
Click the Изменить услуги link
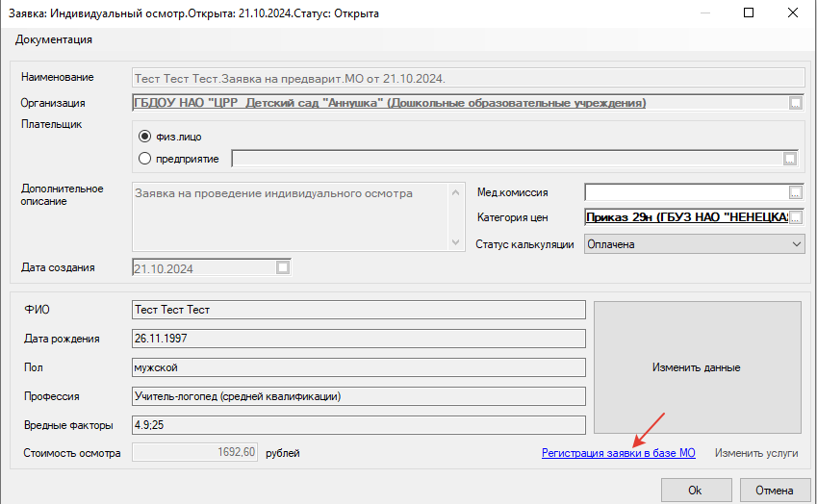tap(755, 452)
